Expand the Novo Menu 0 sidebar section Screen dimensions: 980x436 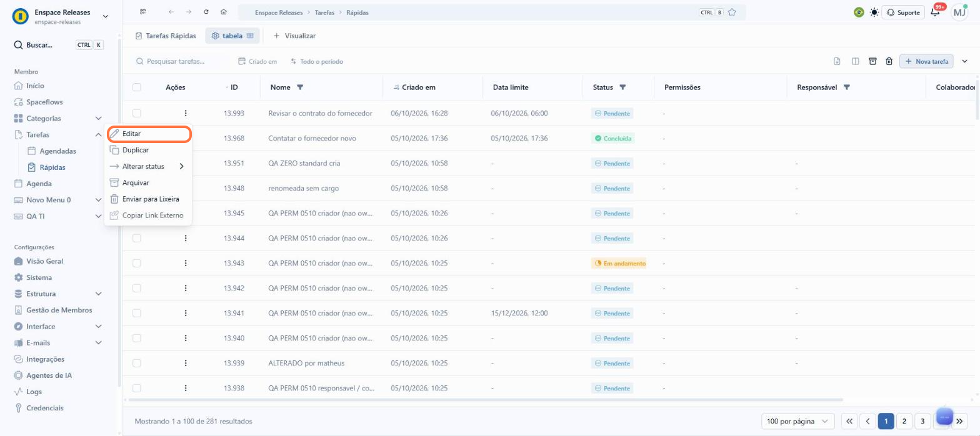click(x=98, y=200)
